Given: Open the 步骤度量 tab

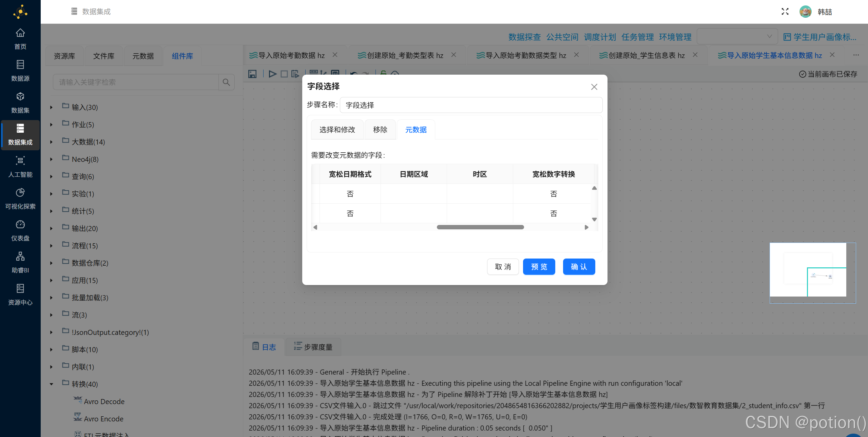Looking at the screenshot, I should [x=313, y=347].
